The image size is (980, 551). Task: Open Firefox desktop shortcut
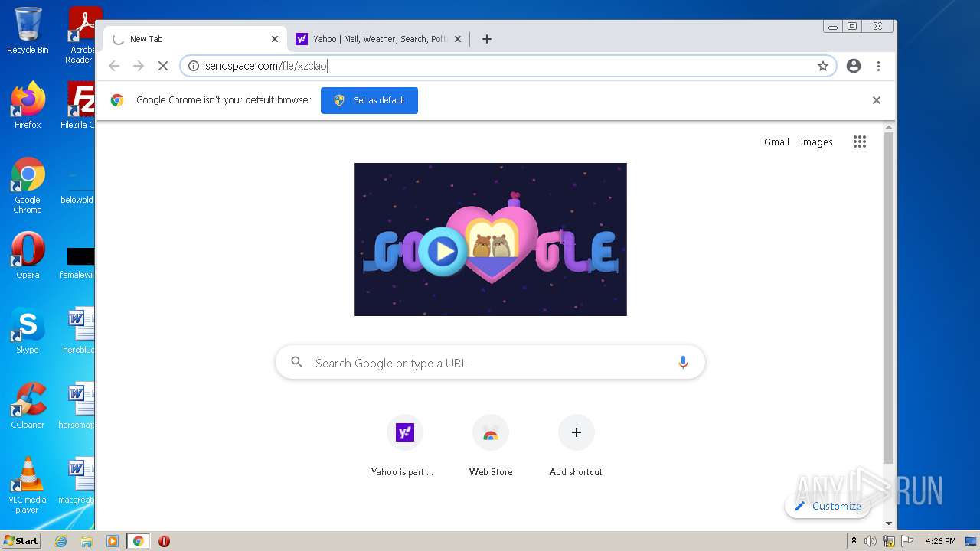pyautogui.click(x=28, y=105)
